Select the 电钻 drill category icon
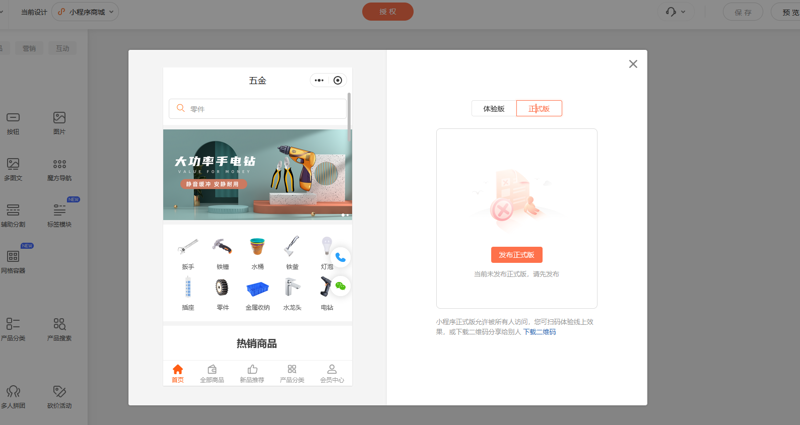Image resolution: width=800 pixels, height=425 pixels. coord(325,287)
